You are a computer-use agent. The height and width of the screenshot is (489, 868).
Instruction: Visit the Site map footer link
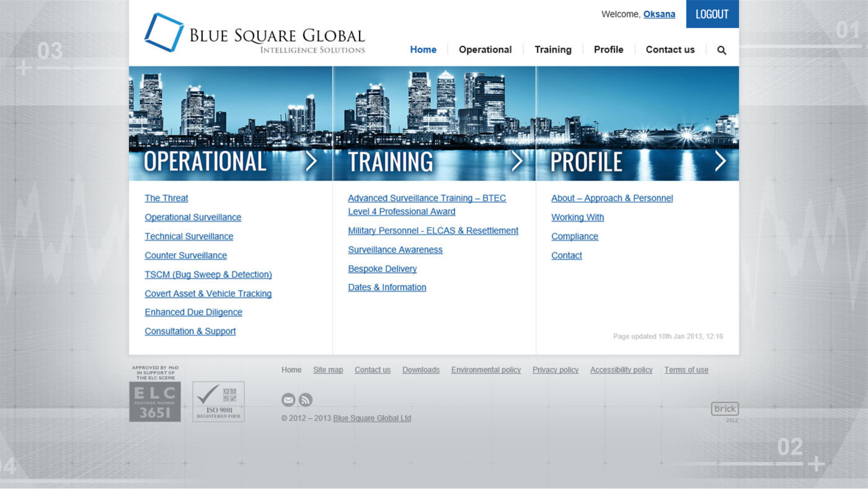(x=328, y=370)
